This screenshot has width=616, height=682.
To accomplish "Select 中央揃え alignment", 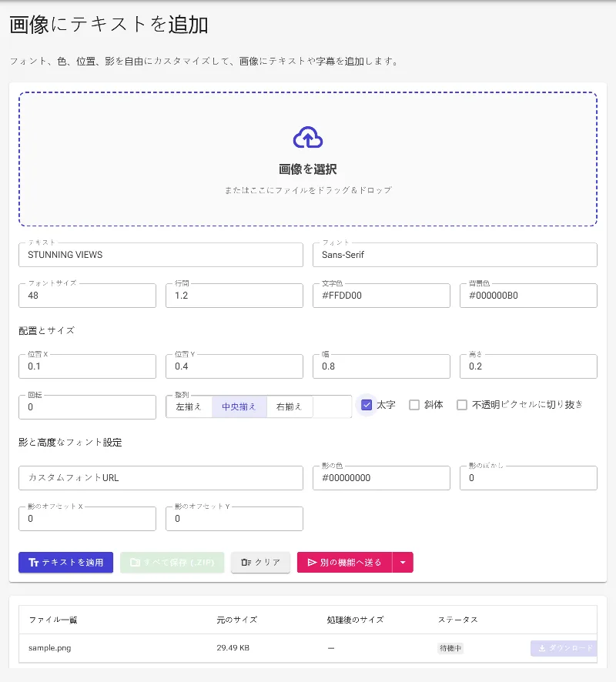I will click(239, 406).
